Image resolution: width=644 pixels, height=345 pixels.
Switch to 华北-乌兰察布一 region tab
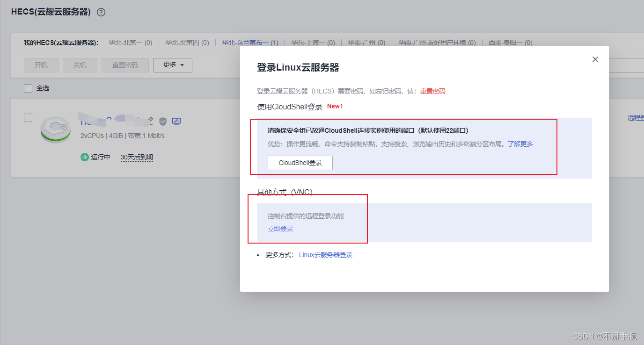click(250, 43)
